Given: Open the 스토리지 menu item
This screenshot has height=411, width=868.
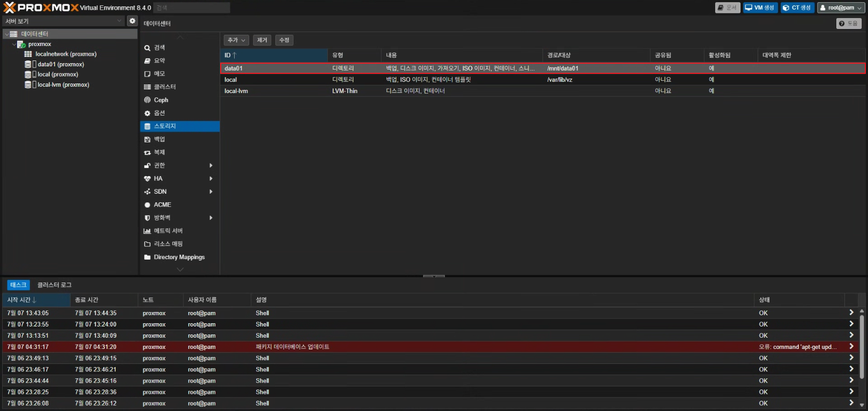Looking at the screenshot, I should [180, 126].
